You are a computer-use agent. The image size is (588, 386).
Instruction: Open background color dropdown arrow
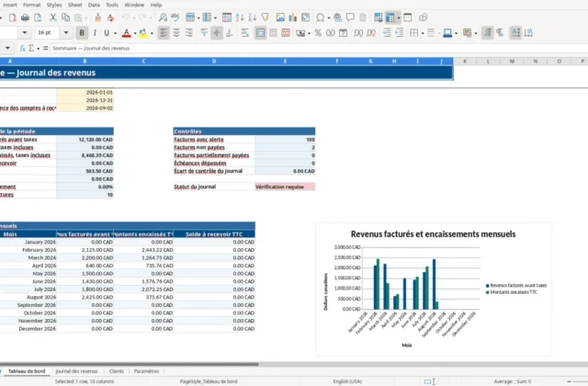[x=152, y=33]
